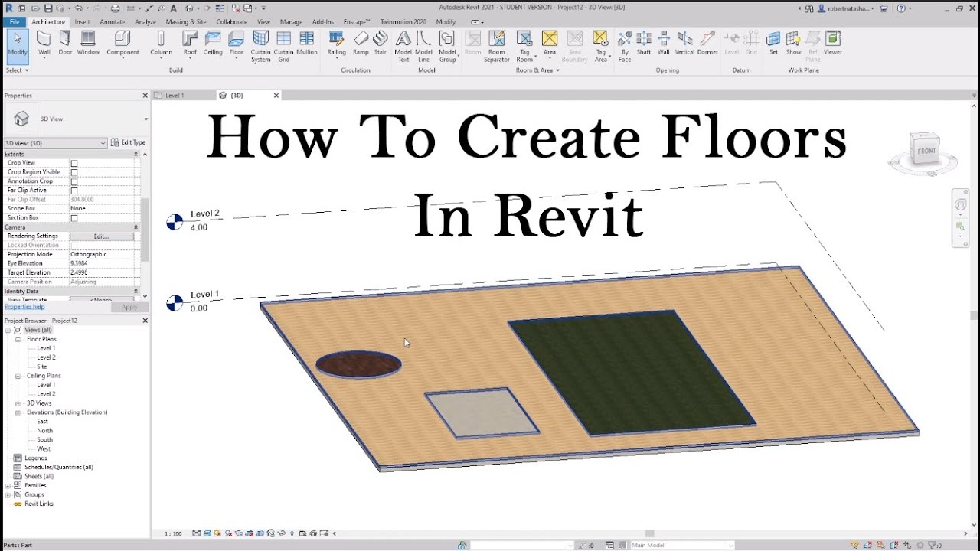The width and height of the screenshot is (980, 551).
Task: Select the Wall tool in Build panel
Action: coord(44,44)
